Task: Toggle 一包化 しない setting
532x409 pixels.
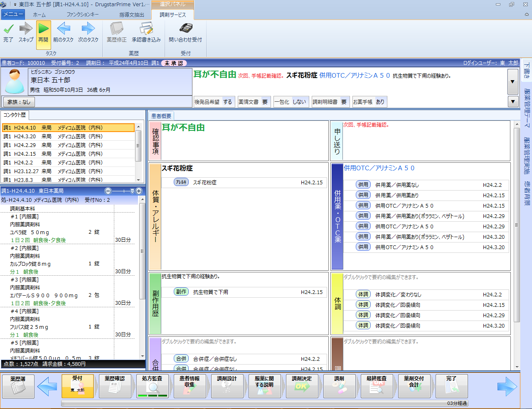Action: tap(291, 102)
